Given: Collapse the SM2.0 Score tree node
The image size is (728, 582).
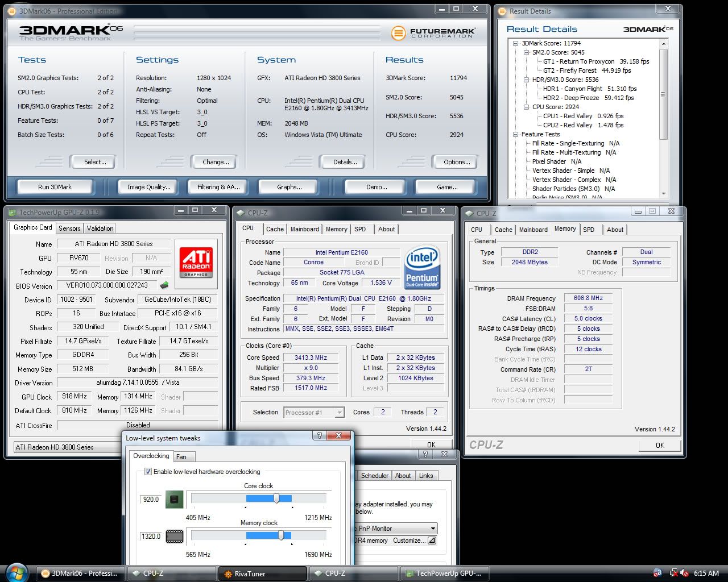Looking at the screenshot, I should click(x=526, y=52).
